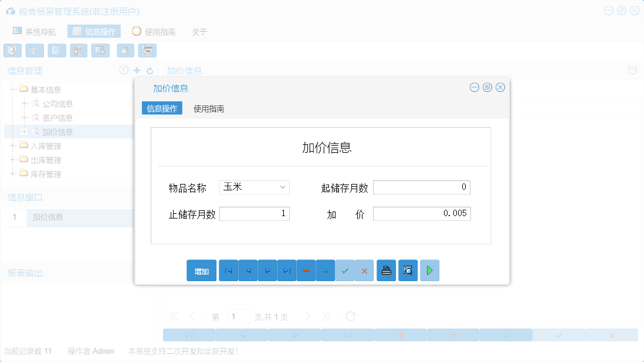
Task: Expand the 库存管理 tree node
Action: point(13,174)
